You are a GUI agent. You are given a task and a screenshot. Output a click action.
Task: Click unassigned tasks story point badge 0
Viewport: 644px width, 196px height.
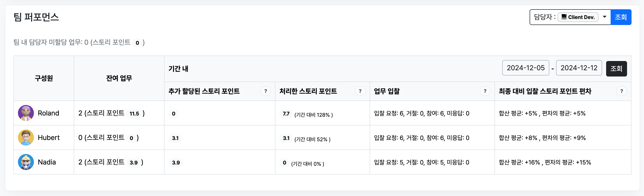pyautogui.click(x=137, y=43)
